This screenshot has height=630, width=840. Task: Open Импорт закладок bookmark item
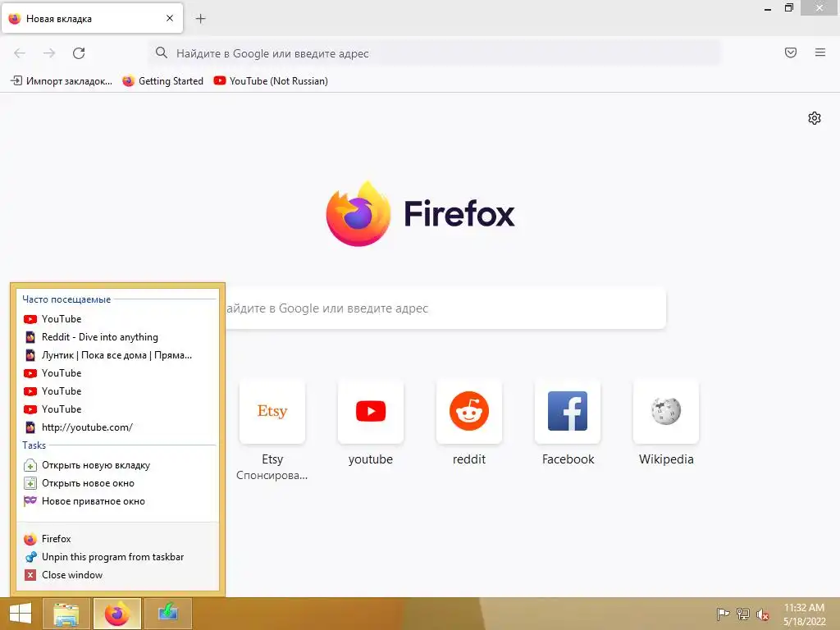62,81
